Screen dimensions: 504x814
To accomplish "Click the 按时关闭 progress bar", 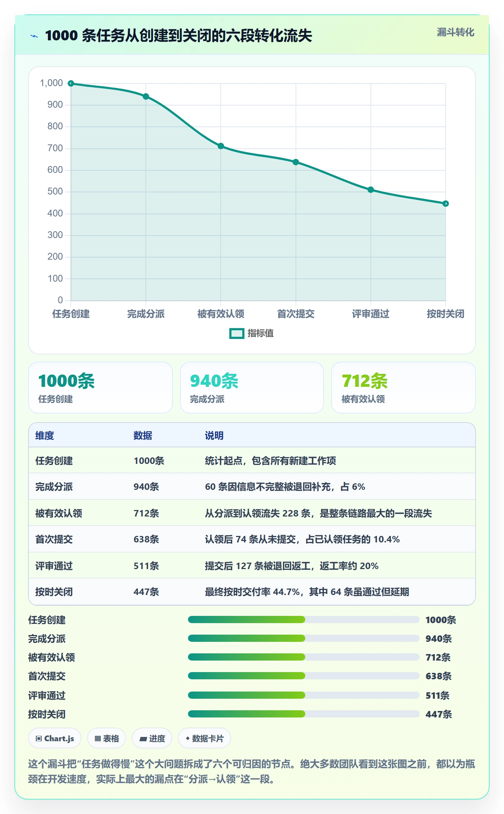I will point(303,714).
